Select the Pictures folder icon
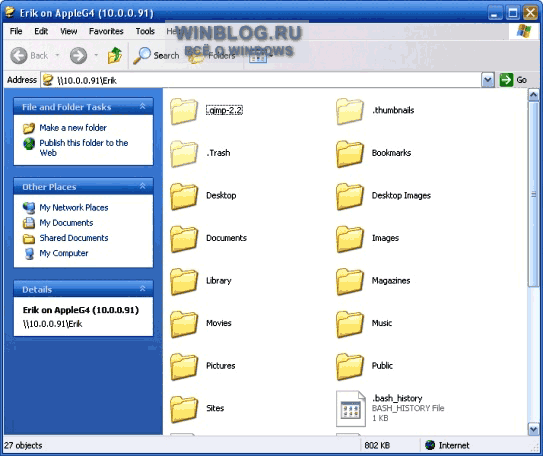 tap(184, 366)
